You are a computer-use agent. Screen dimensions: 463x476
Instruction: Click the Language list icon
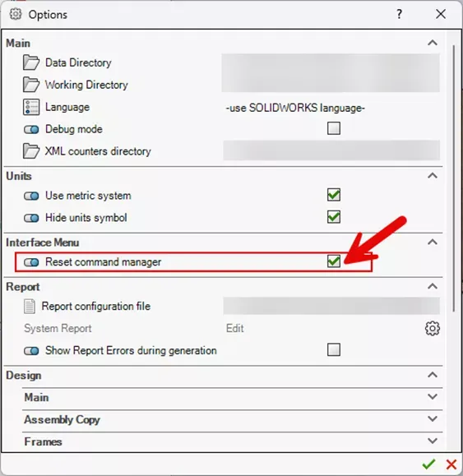pyautogui.click(x=31, y=107)
